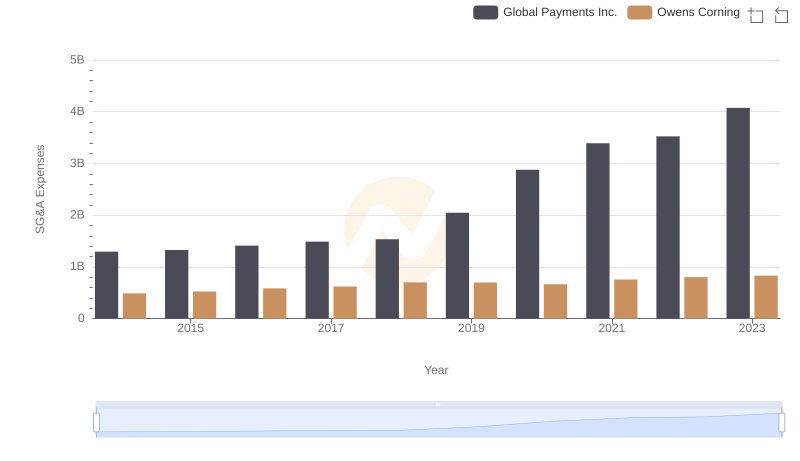Image resolution: width=800 pixels, height=461 pixels.
Task: Click the x-axis label 2021
Action: (x=611, y=328)
